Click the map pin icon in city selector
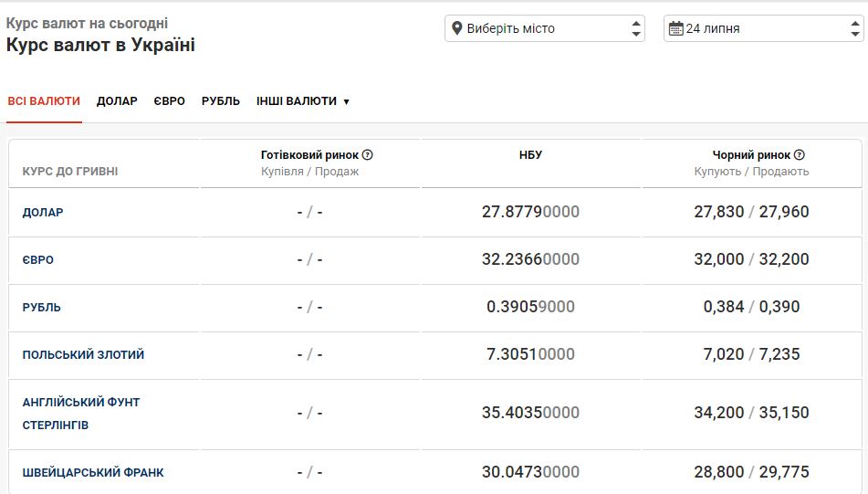 [x=457, y=28]
